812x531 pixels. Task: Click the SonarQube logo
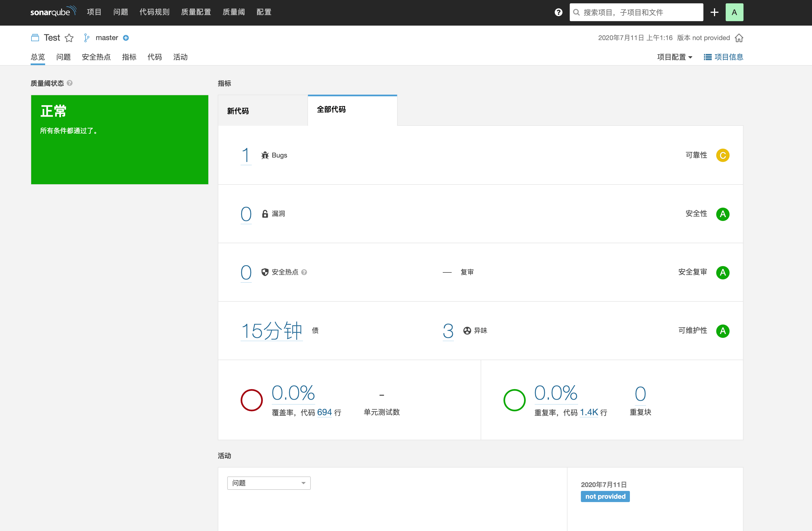coord(53,12)
